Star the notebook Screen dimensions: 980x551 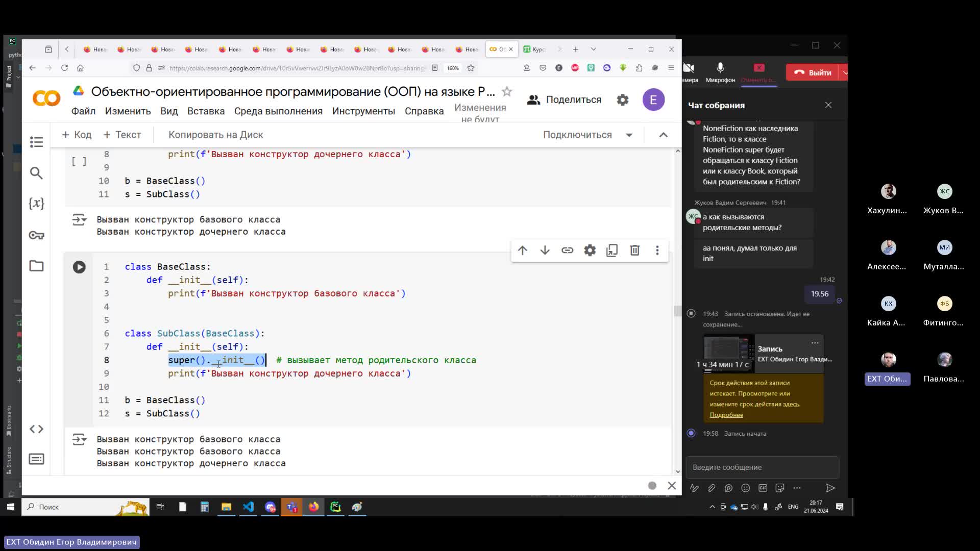[507, 91]
